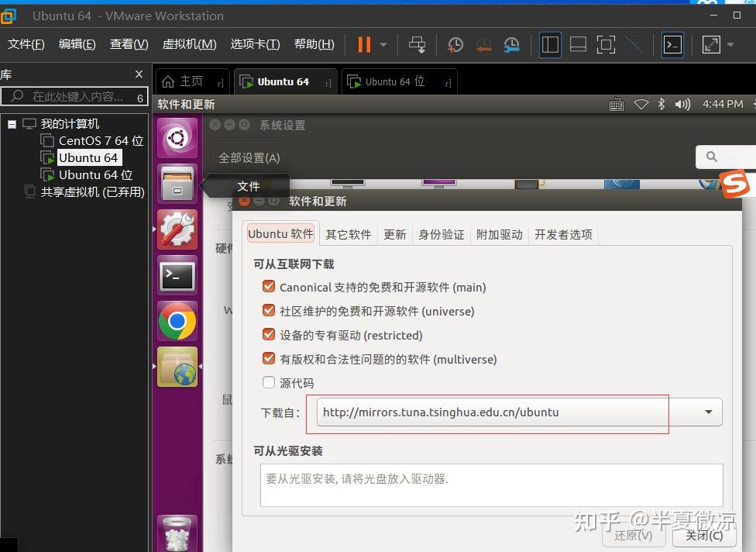
Task: Enable the 源代码 checkbox
Action: point(268,382)
